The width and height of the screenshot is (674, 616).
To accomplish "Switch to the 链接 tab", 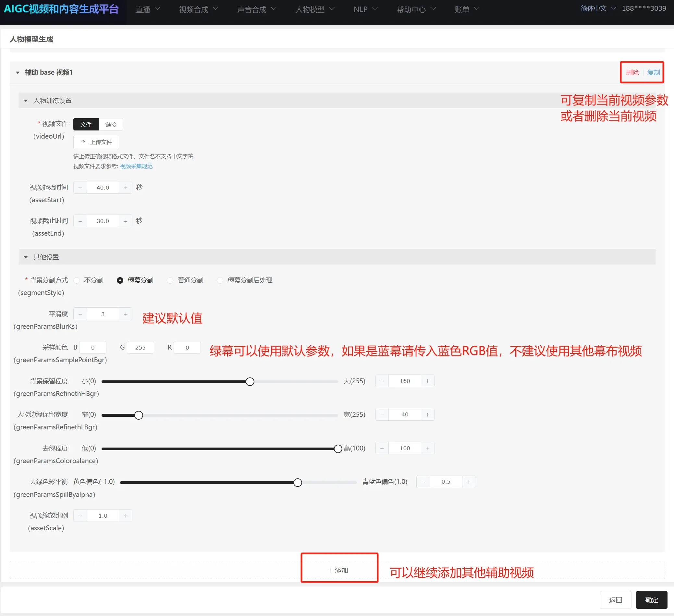I will point(111,124).
